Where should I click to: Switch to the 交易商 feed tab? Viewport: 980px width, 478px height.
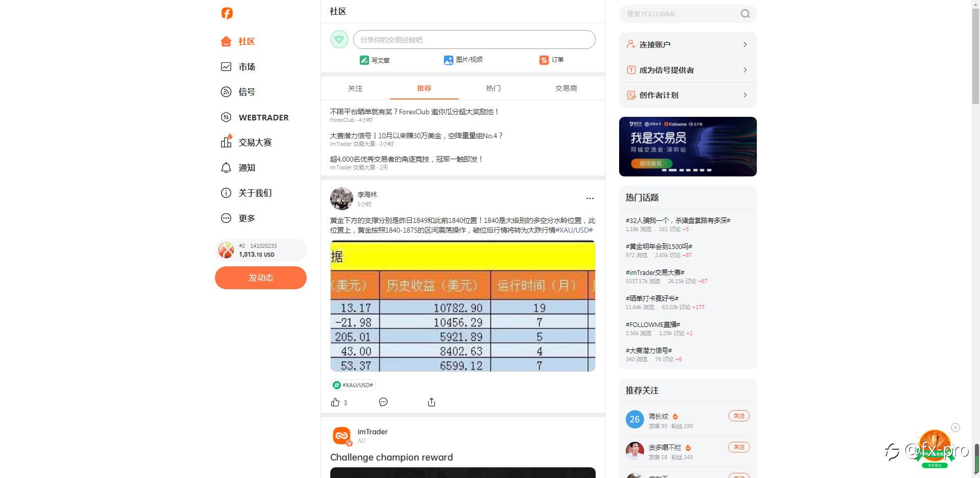(566, 88)
